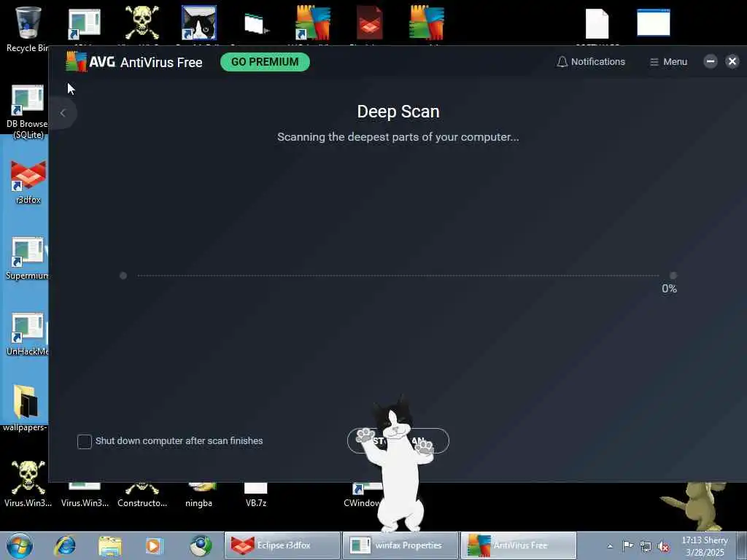Viewport: 747px width, 560px height.
Task: Click the muted volume tray icon
Action: click(x=663, y=546)
